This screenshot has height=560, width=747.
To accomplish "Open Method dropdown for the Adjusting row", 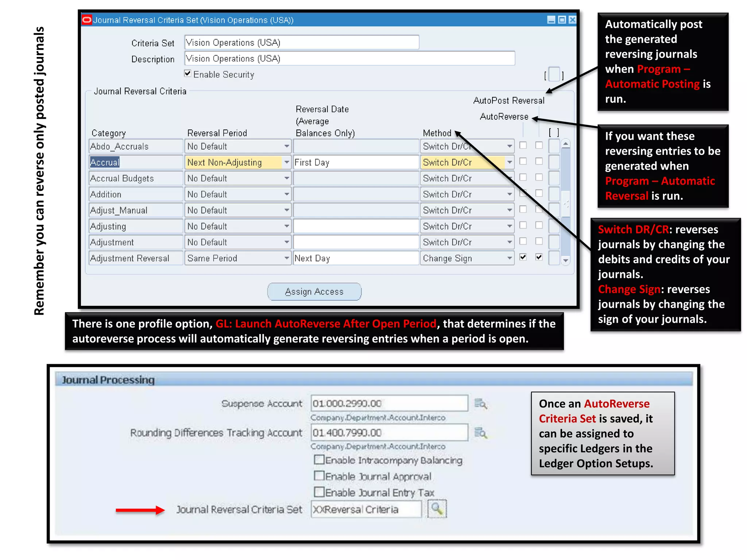I will click(x=510, y=226).
